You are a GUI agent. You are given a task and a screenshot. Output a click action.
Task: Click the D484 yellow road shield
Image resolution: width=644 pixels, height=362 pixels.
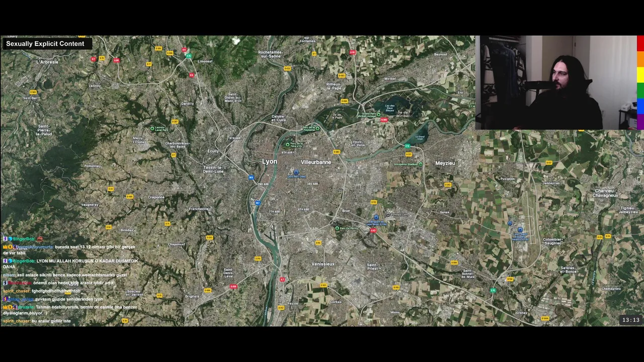coord(344,101)
